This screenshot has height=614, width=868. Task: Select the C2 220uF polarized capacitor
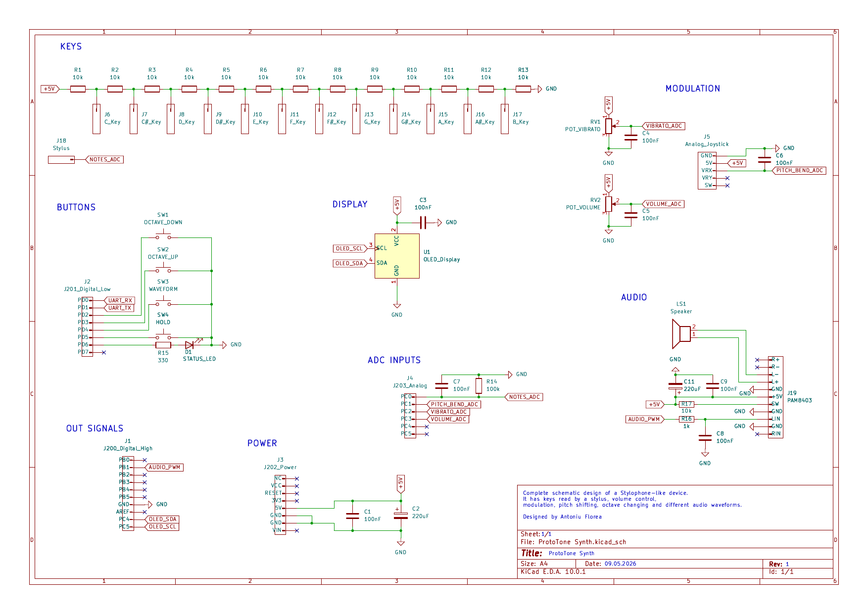point(401,516)
